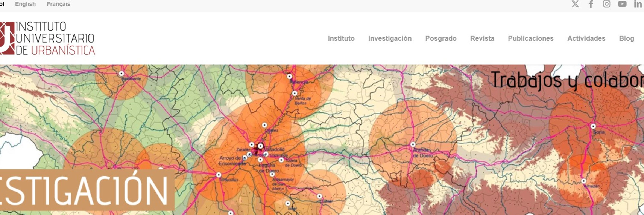The height and width of the screenshot is (215, 644).
Task: Click the Aldeamayor de San Martín label
Action: (283, 184)
